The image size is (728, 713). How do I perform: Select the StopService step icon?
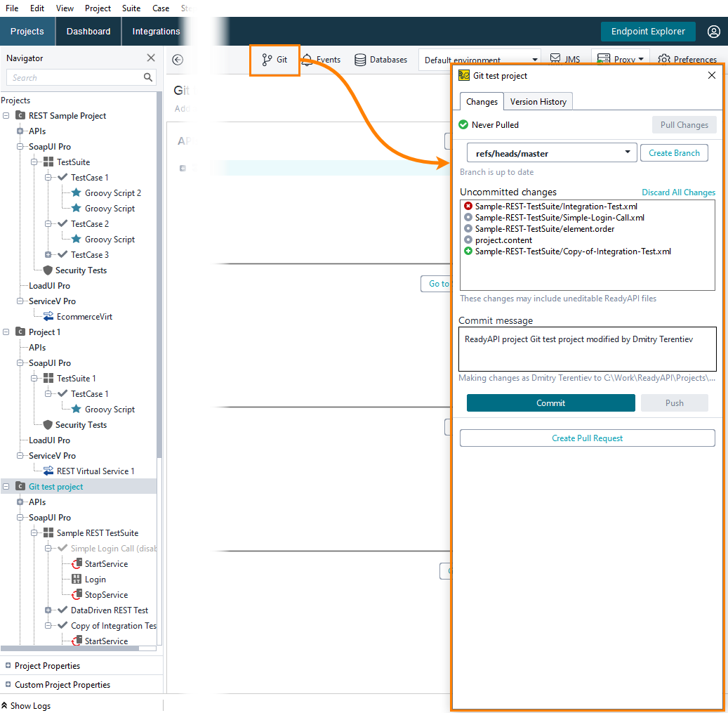pos(77,594)
